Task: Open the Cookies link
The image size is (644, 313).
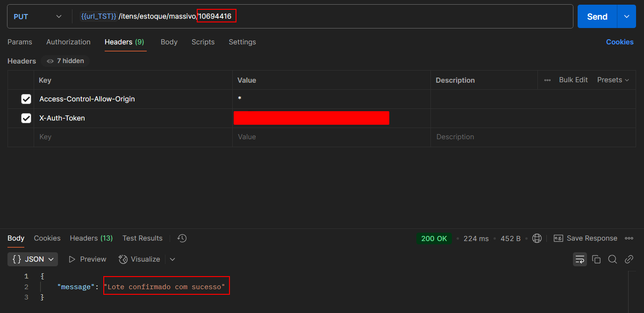Action: pyautogui.click(x=620, y=42)
